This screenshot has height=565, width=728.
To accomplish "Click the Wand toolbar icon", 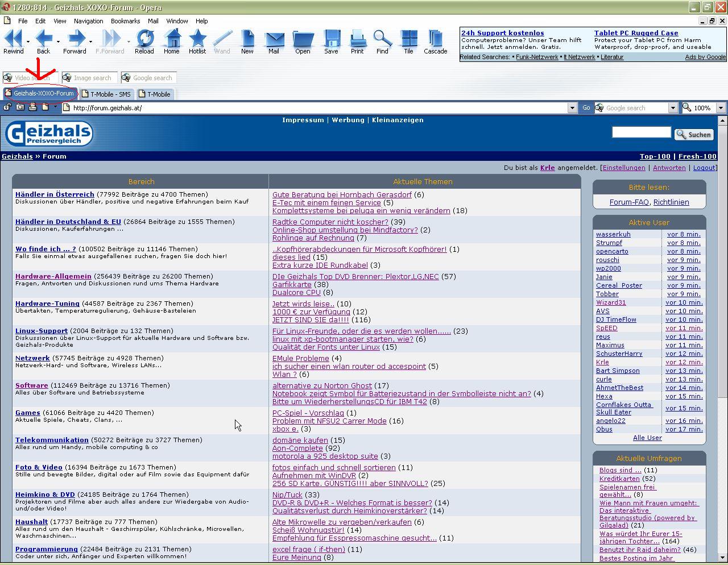I will tap(222, 39).
